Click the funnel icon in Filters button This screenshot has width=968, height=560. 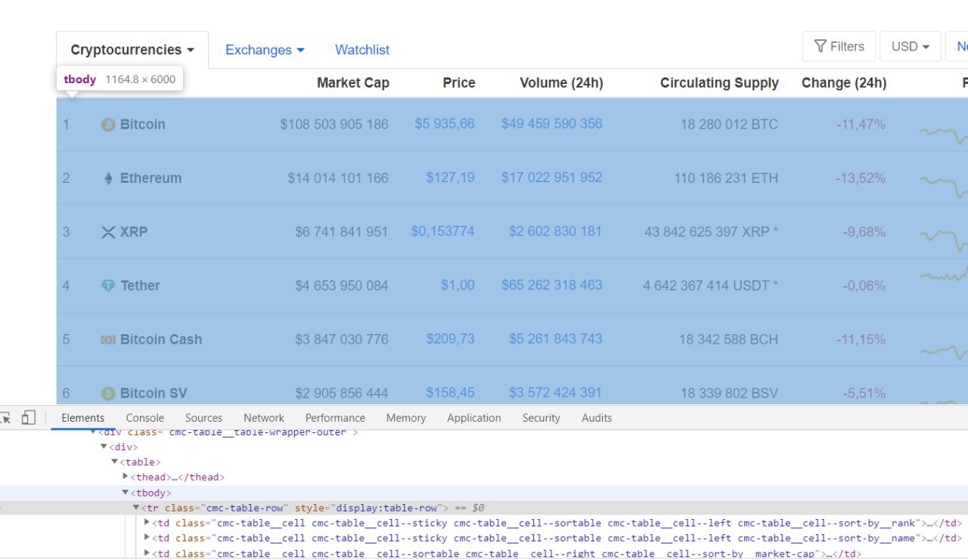click(x=820, y=46)
